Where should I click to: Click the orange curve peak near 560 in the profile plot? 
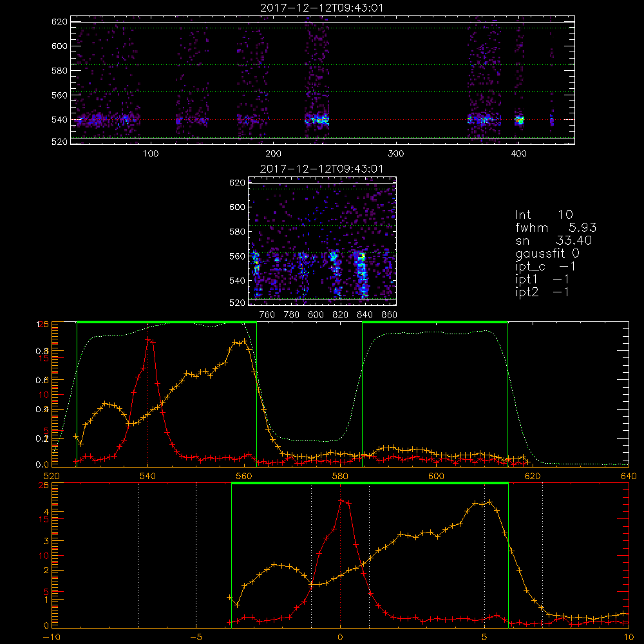click(244, 341)
